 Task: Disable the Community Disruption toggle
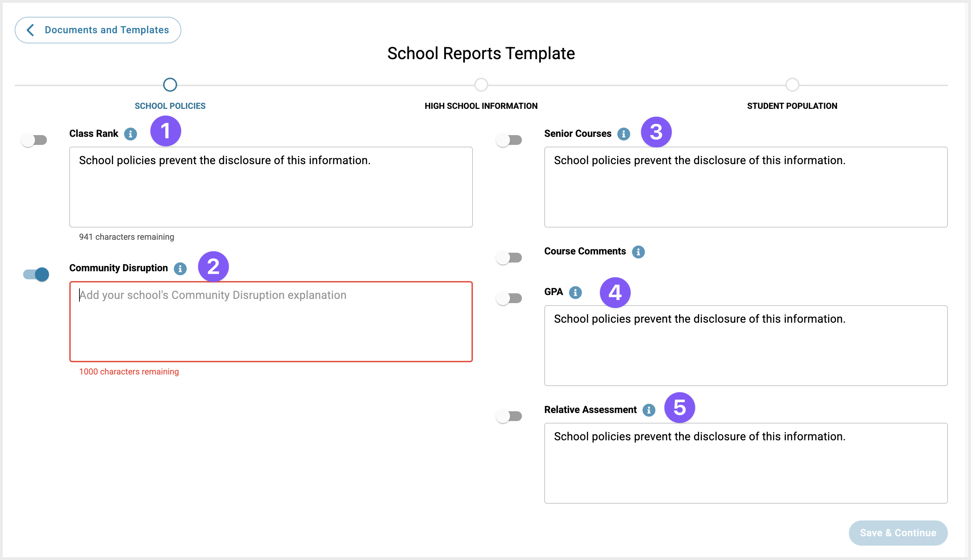[x=36, y=274]
